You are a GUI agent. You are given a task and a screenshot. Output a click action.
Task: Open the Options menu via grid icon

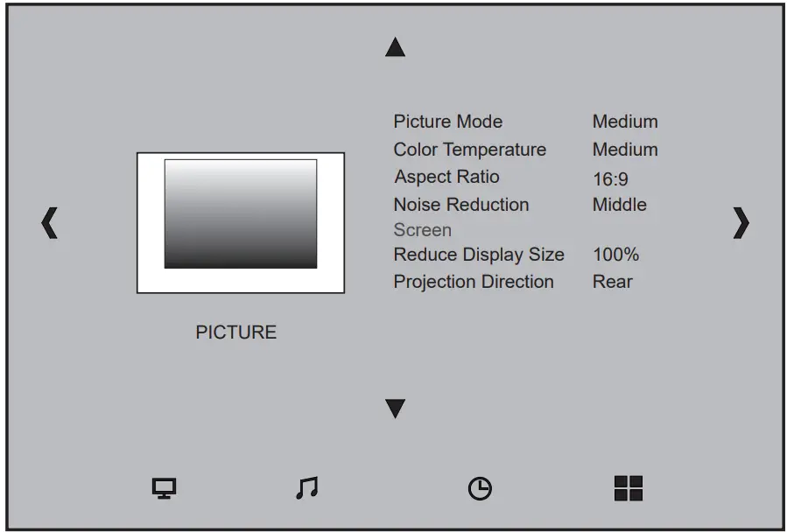click(x=629, y=488)
